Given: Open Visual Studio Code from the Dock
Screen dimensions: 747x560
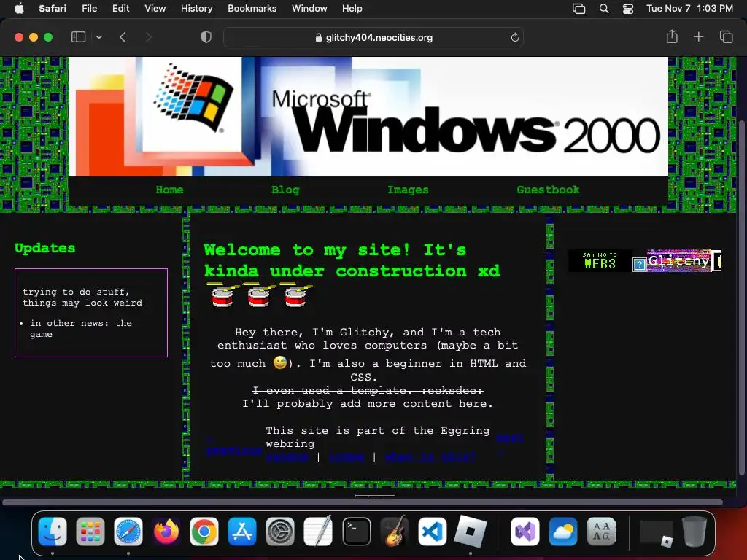Looking at the screenshot, I should (432, 532).
